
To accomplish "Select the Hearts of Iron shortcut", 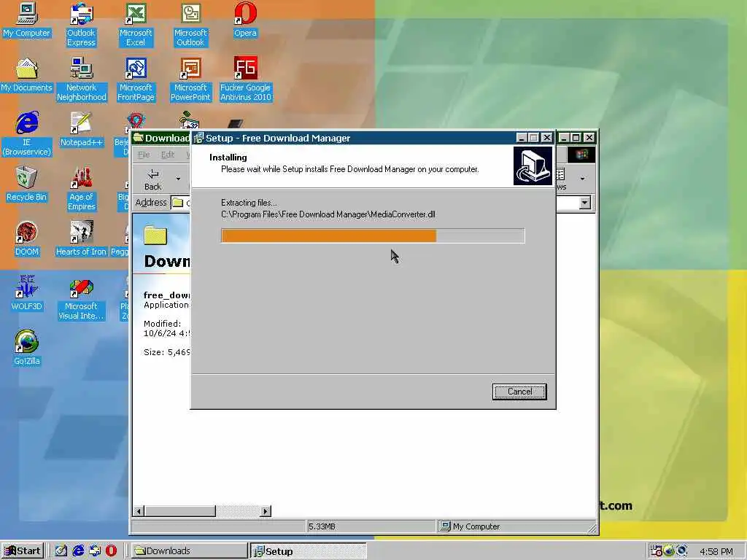I will point(82,239).
